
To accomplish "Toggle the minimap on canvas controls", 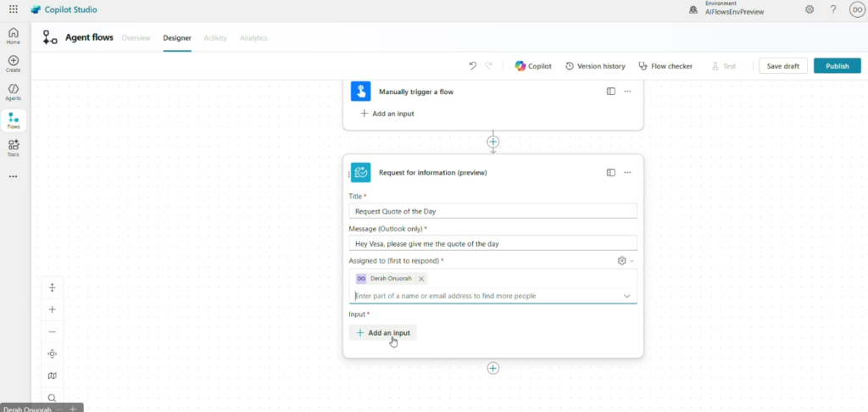I will point(52,376).
